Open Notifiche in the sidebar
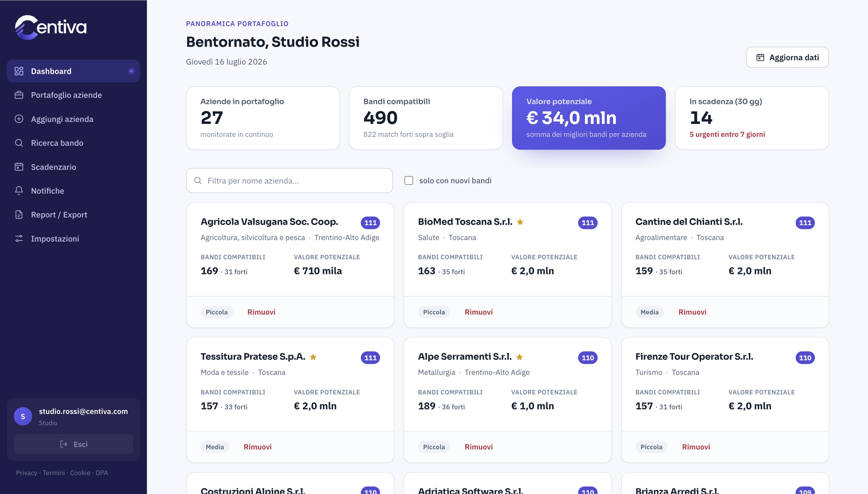 coord(73,191)
